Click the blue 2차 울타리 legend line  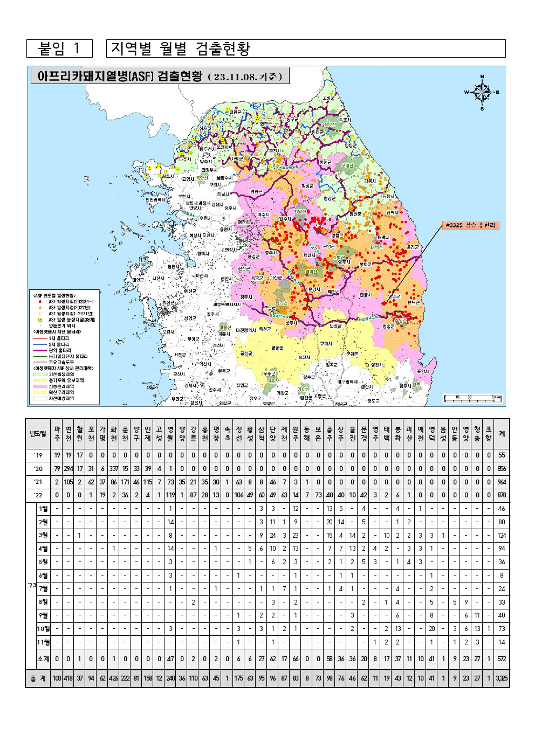40,344
